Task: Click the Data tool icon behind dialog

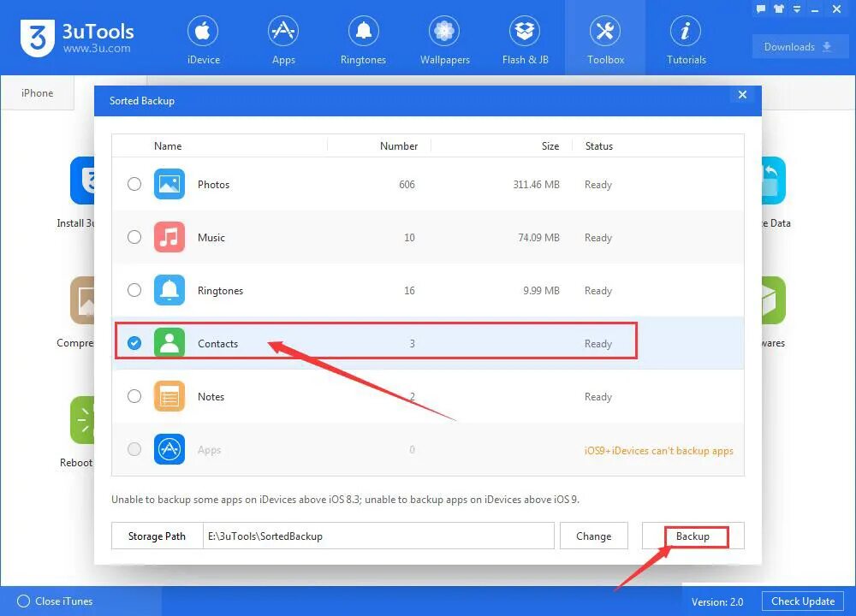Action: (774, 181)
